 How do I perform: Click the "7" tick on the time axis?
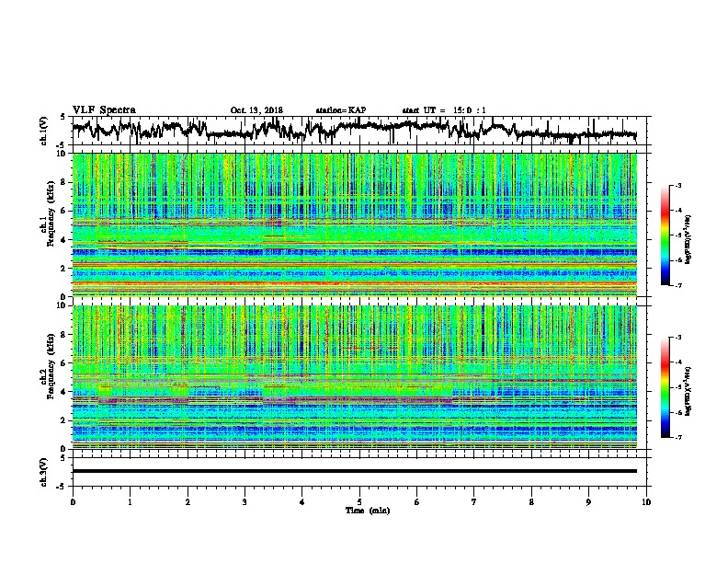pyautogui.click(x=474, y=502)
